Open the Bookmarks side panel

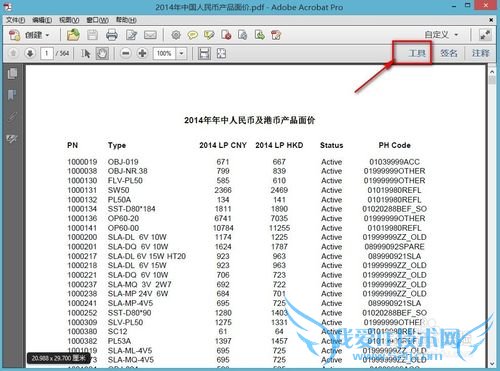pos(12,95)
